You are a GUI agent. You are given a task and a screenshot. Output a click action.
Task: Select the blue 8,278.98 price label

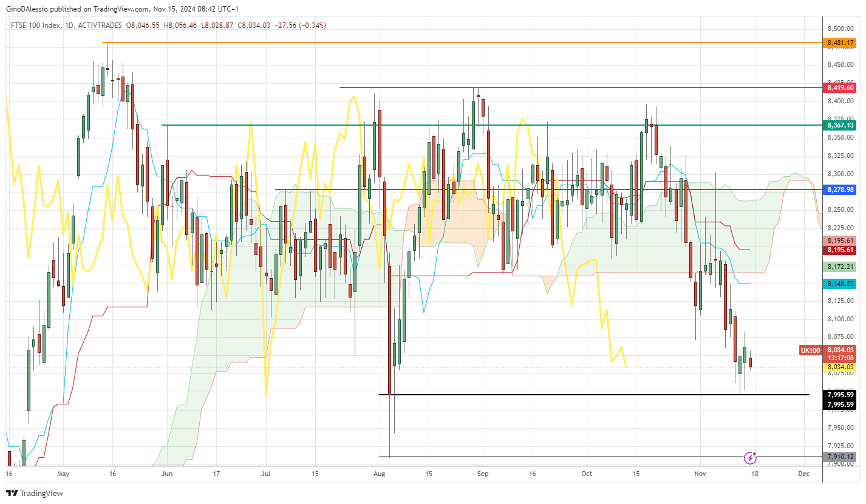tap(840, 189)
